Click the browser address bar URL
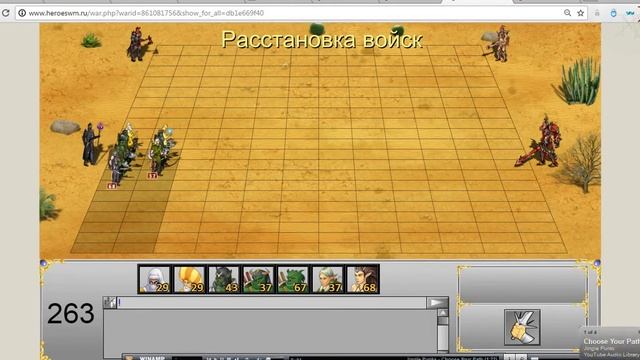Screen dimensions: 640x360 (x=146, y=13)
